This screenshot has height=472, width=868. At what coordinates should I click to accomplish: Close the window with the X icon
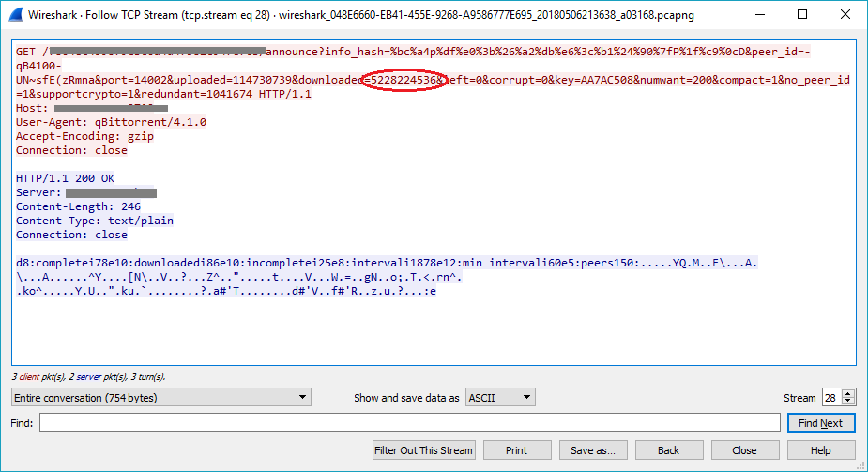845,14
